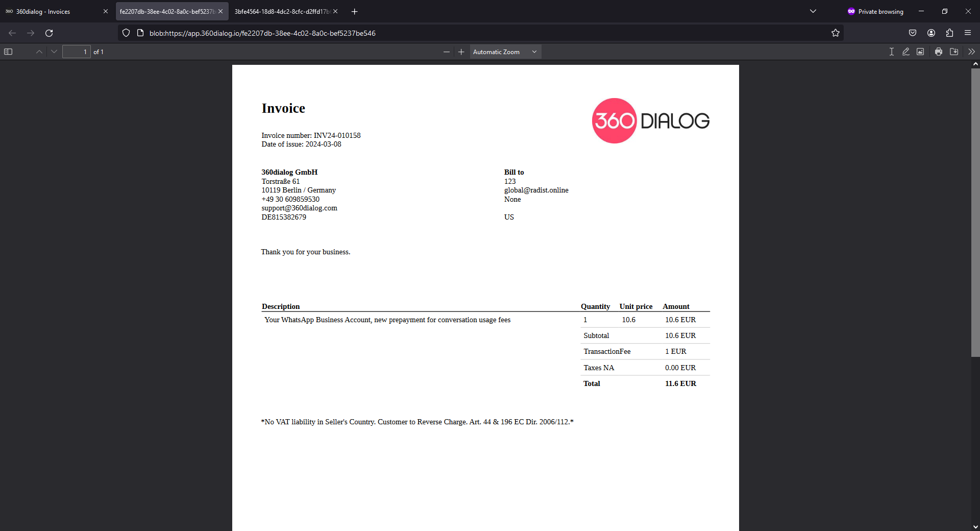
Task: Reload the current page
Action: click(x=49, y=33)
